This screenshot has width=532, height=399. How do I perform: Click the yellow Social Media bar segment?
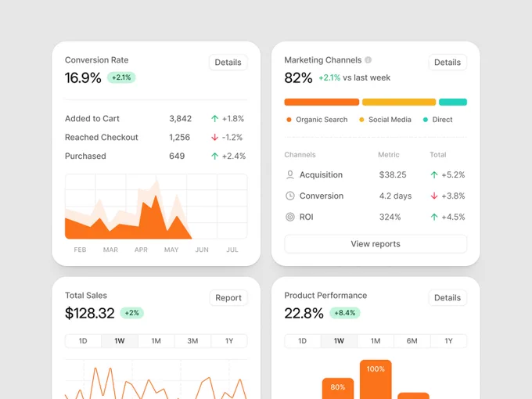click(x=399, y=102)
